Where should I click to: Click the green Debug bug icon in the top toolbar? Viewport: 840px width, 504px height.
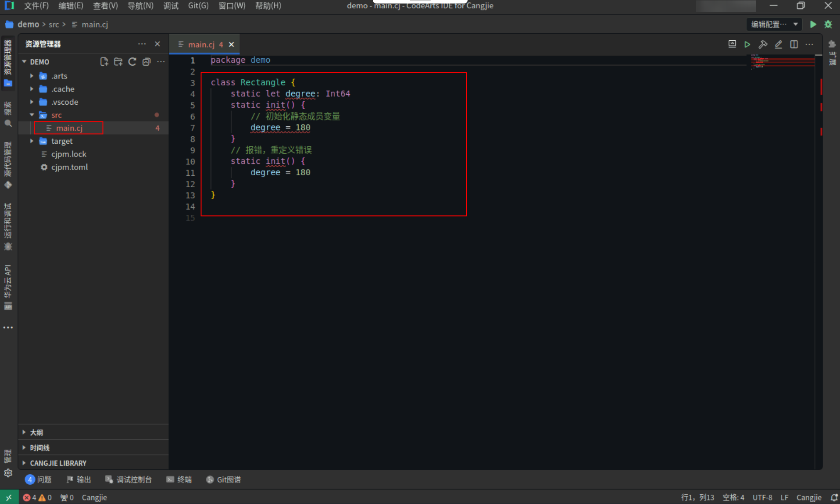coord(828,25)
